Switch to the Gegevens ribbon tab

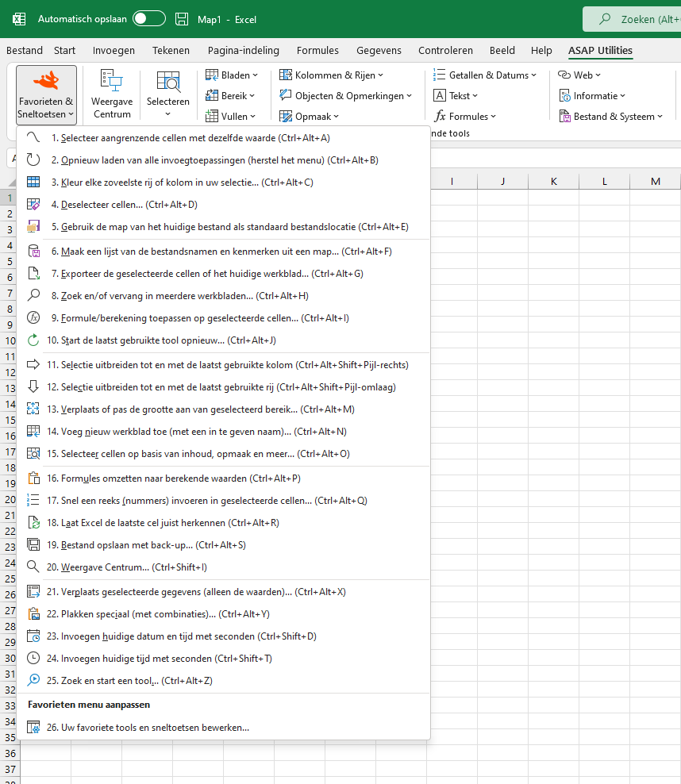point(379,50)
